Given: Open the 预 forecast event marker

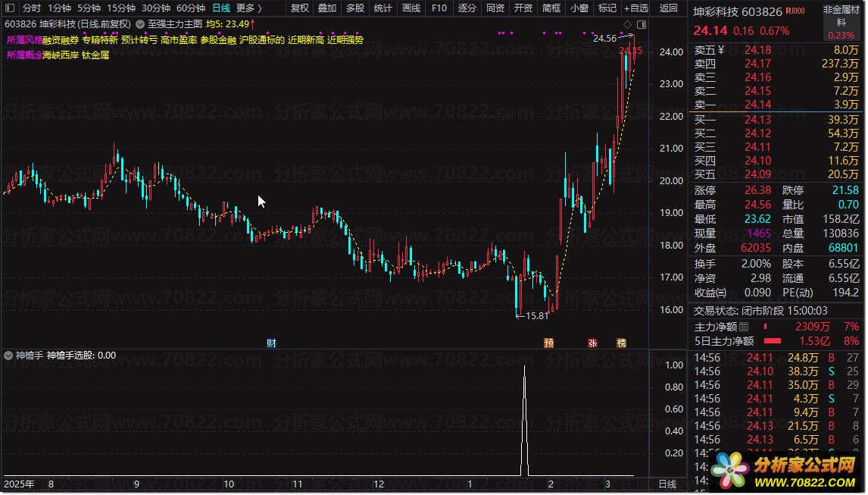Looking at the screenshot, I should coord(548,343).
